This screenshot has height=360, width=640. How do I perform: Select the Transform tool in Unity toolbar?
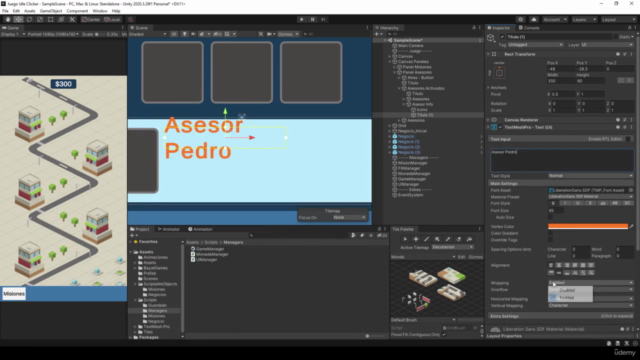pos(61,19)
